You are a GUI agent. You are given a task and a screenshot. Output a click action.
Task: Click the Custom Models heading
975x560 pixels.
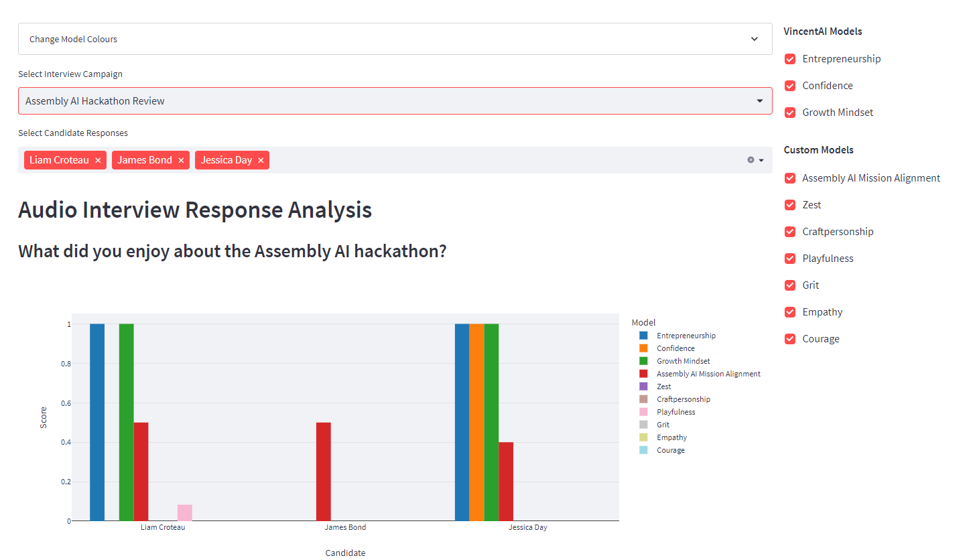[x=819, y=150]
